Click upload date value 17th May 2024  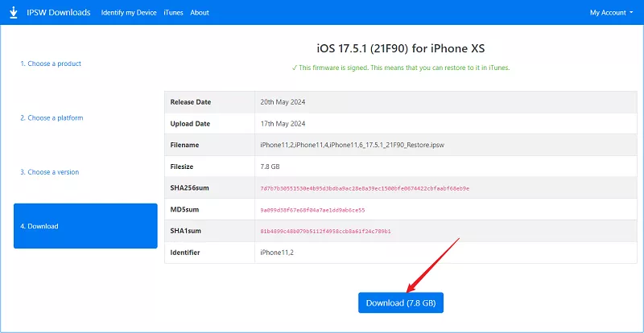[283, 124]
